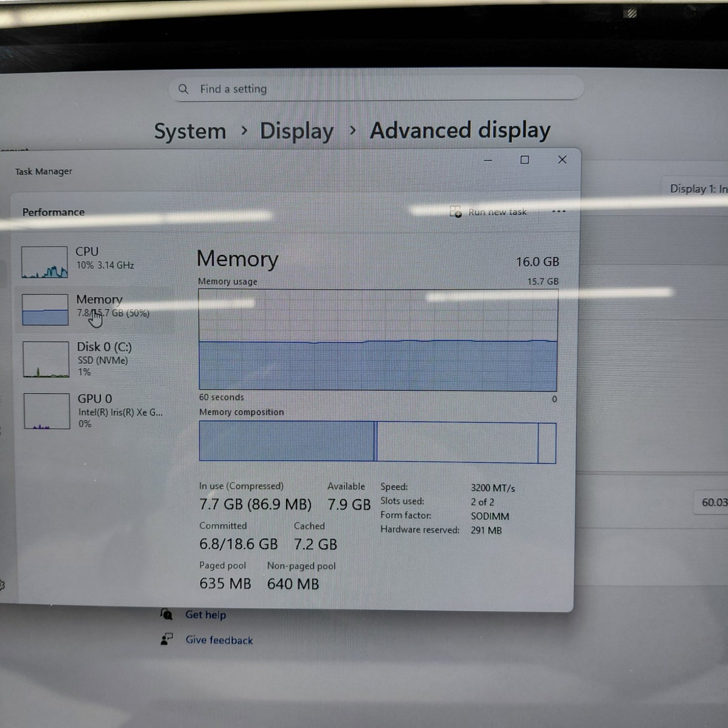The image size is (728, 728).
Task: Click the Give feedback person icon
Action: coord(166,639)
